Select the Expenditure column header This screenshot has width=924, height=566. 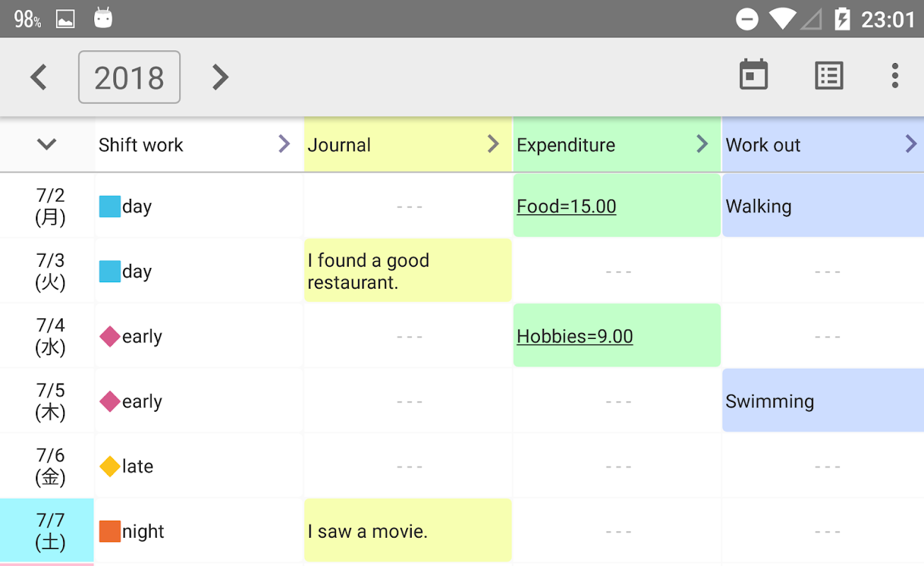point(601,145)
